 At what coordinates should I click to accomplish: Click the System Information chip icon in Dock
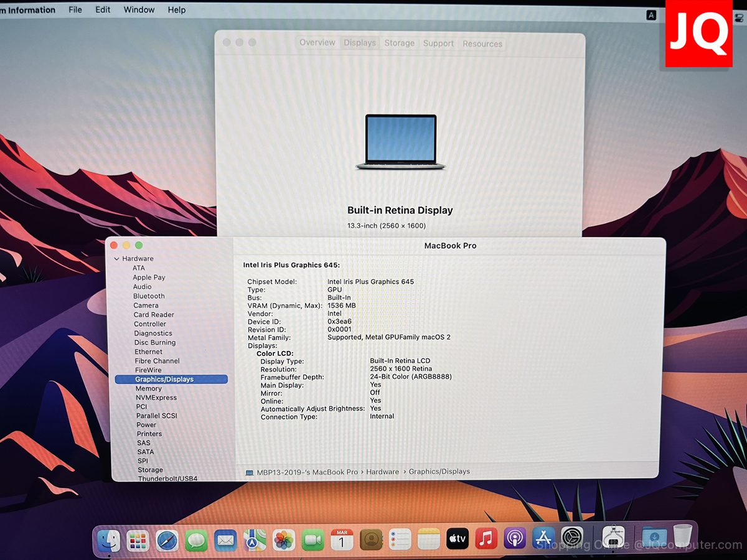[614, 538]
